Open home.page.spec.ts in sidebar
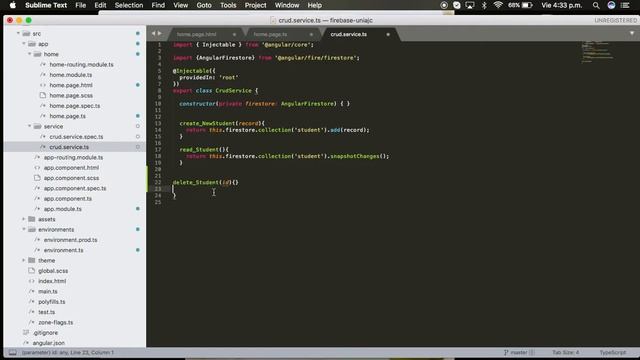The height and width of the screenshot is (360, 640). point(75,106)
